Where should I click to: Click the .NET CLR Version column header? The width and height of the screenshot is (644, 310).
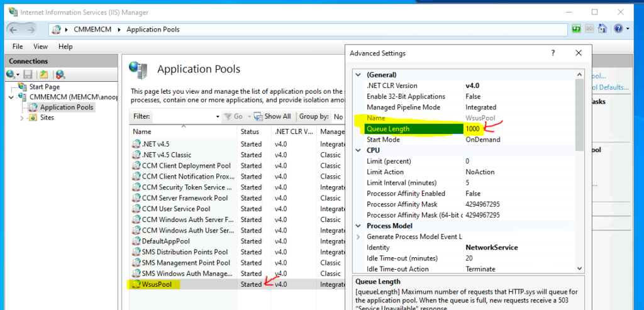294,131
